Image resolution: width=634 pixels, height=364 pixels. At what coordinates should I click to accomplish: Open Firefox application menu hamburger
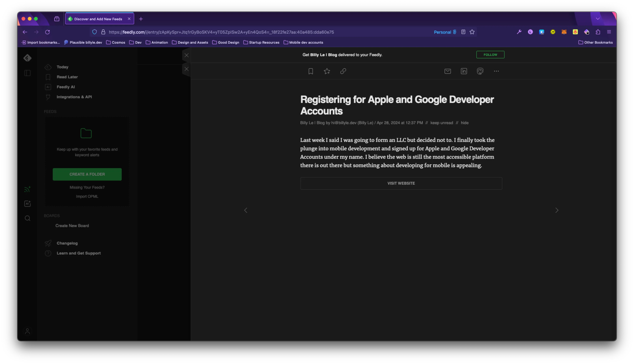609,32
